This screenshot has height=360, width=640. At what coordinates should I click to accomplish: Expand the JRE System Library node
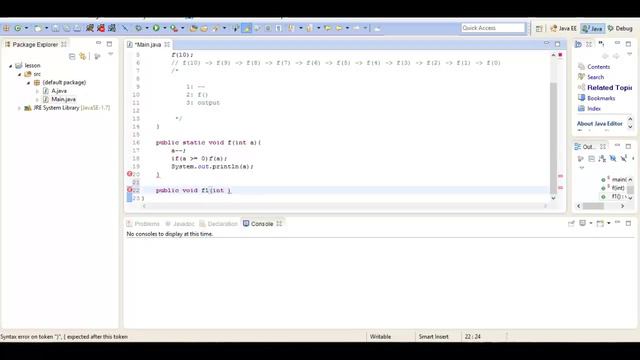pos(19,108)
